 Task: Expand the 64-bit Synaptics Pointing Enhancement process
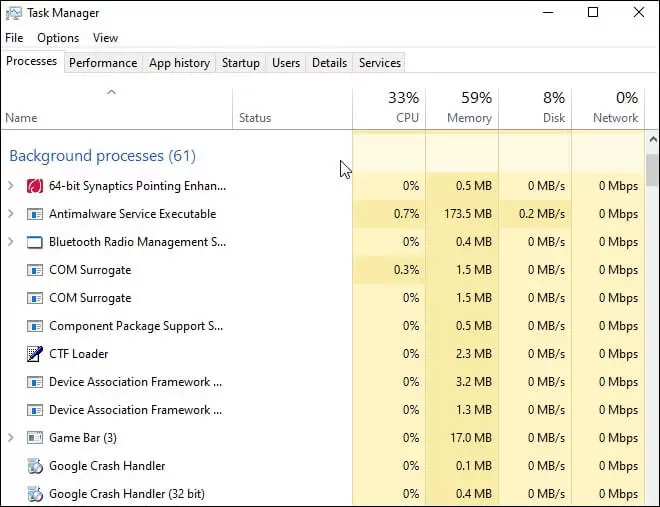(x=11, y=186)
